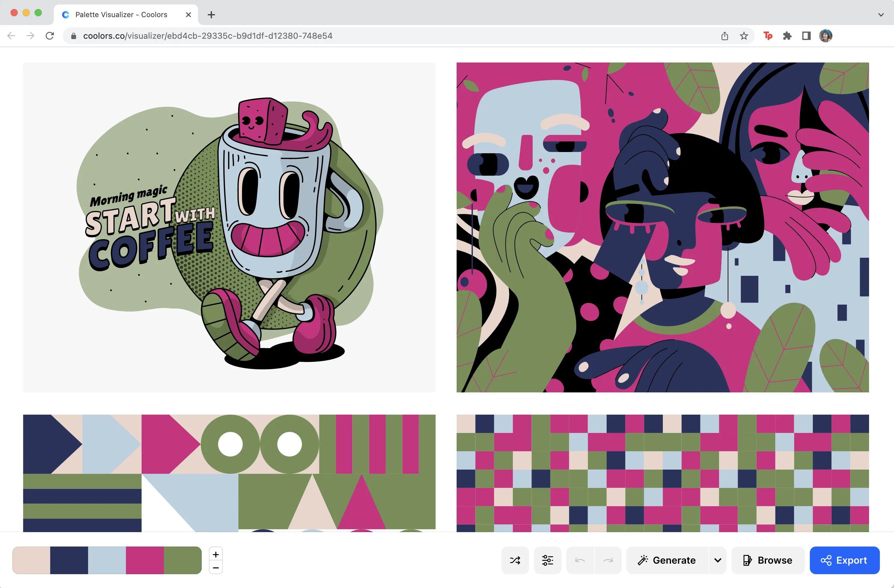The height and width of the screenshot is (588, 894).
Task: Click the shuffle palette icon
Action: pyautogui.click(x=515, y=560)
